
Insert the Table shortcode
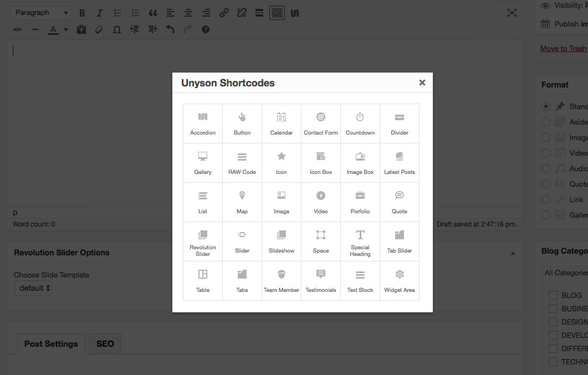[203, 281]
